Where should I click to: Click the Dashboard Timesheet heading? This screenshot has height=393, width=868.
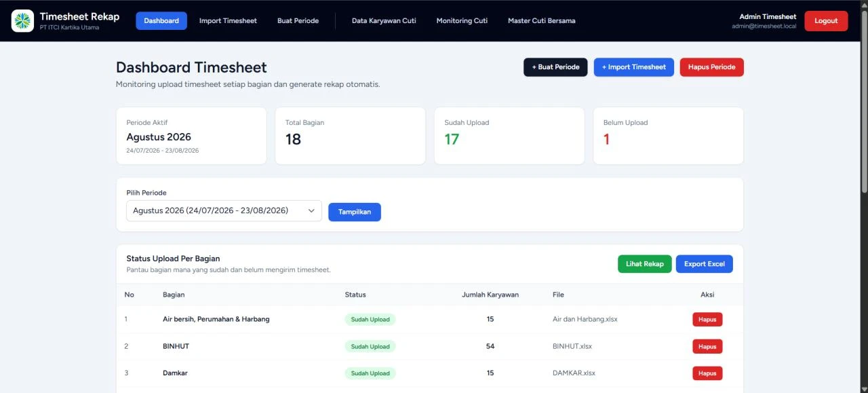[x=191, y=67]
